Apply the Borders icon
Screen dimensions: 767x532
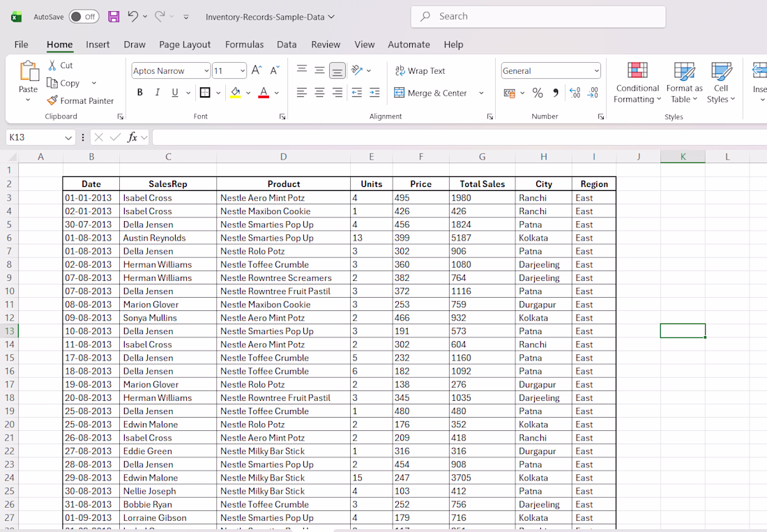(205, 93)
